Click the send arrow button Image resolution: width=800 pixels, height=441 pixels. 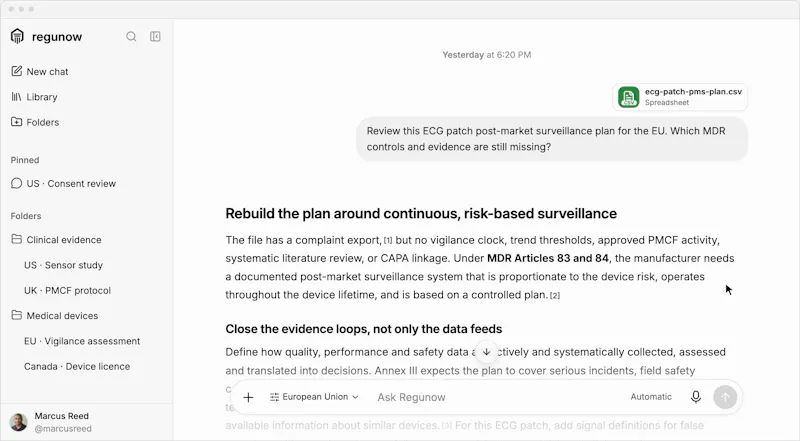coord(725,397)
